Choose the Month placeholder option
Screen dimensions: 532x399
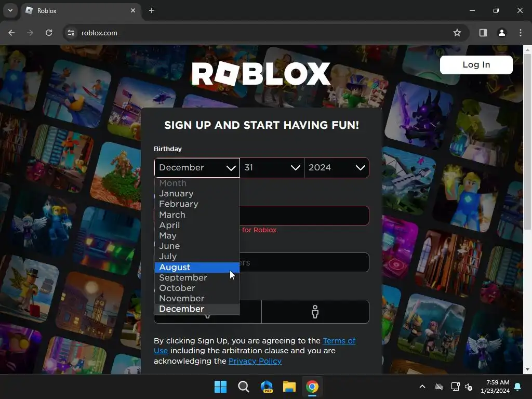point(197,183)
